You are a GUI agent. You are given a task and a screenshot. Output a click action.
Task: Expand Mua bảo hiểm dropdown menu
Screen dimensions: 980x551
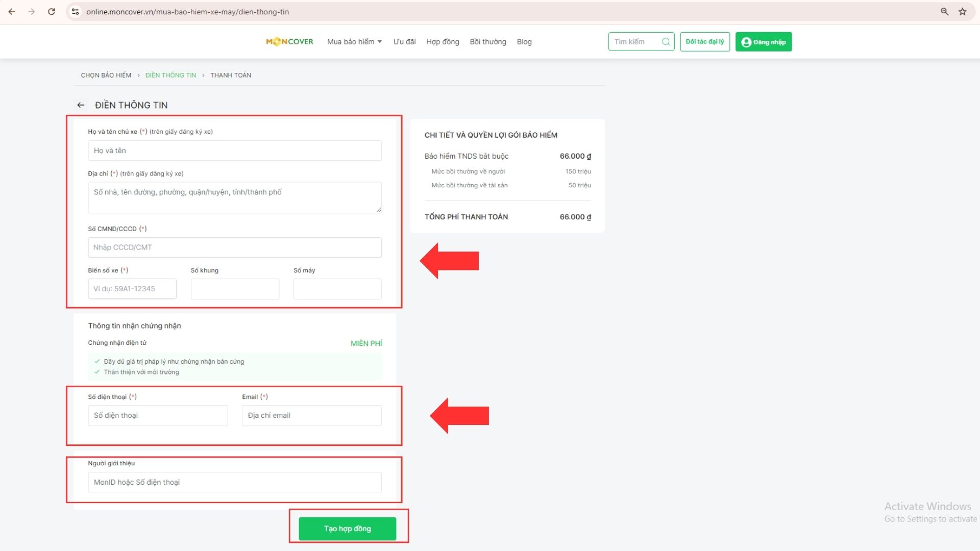pyautogui.click(x=354, y=42)
